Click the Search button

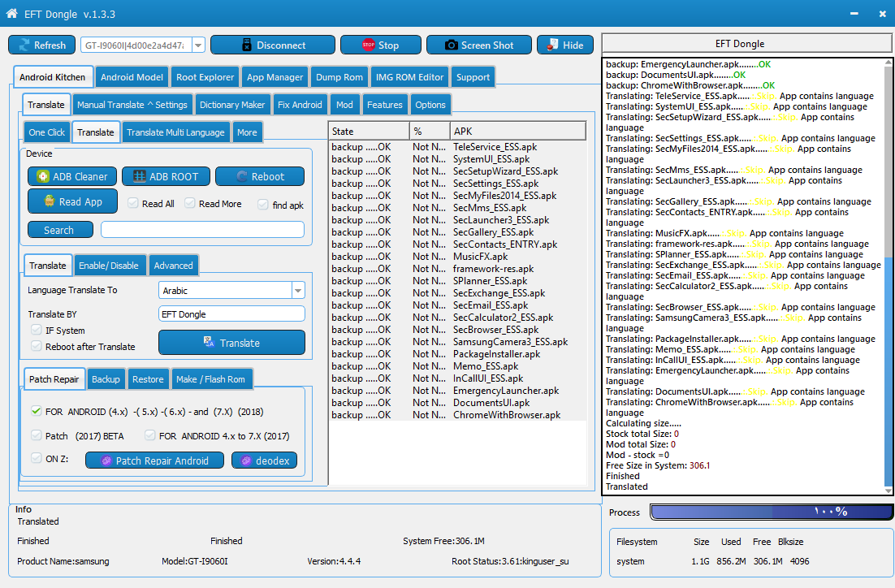pos(60,230)
